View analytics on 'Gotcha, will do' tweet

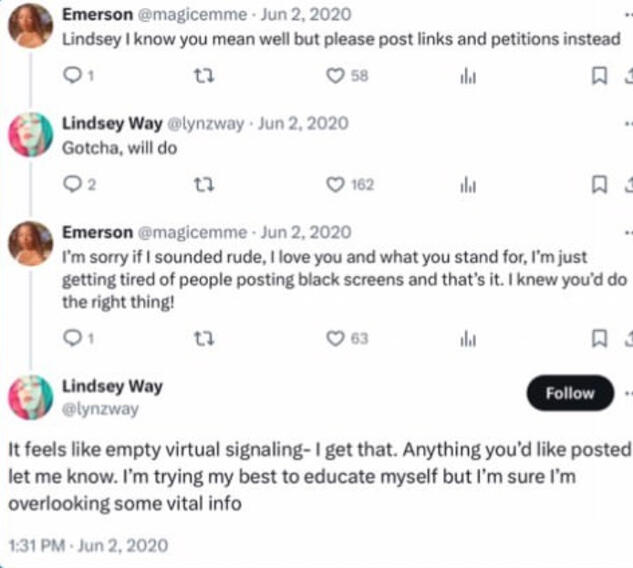(x=466, y=184)
